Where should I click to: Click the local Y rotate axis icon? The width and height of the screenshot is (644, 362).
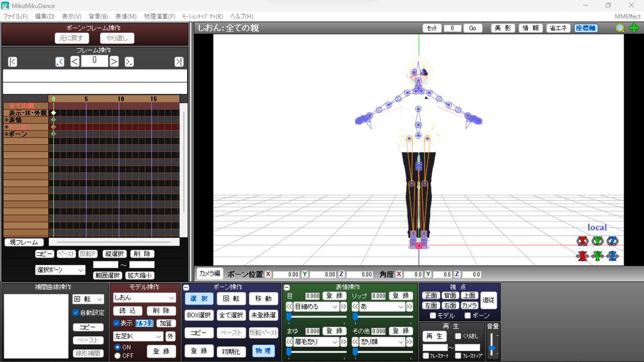597,241
